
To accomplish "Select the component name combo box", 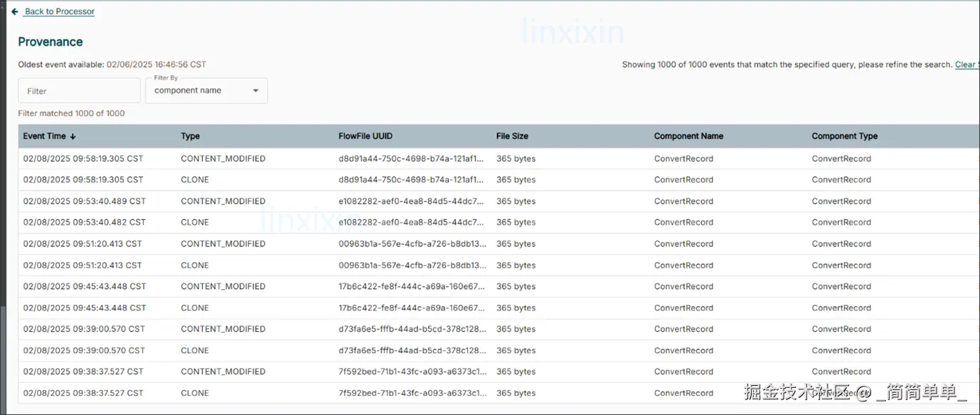I will tap(206, 90).
